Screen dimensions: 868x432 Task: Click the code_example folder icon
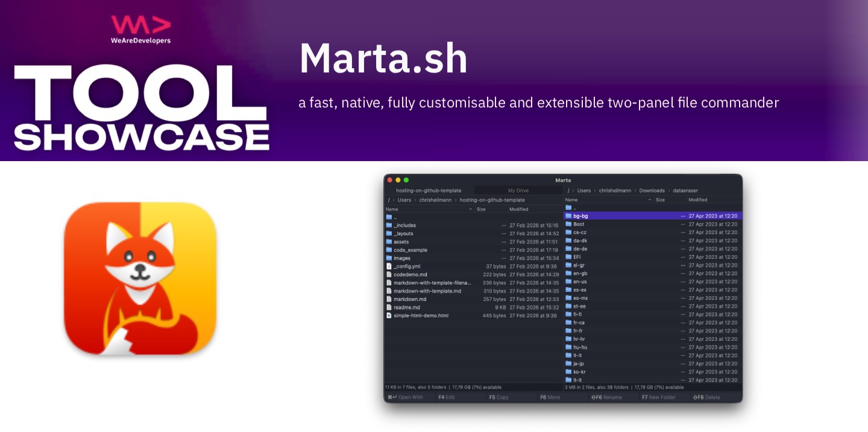389,250
